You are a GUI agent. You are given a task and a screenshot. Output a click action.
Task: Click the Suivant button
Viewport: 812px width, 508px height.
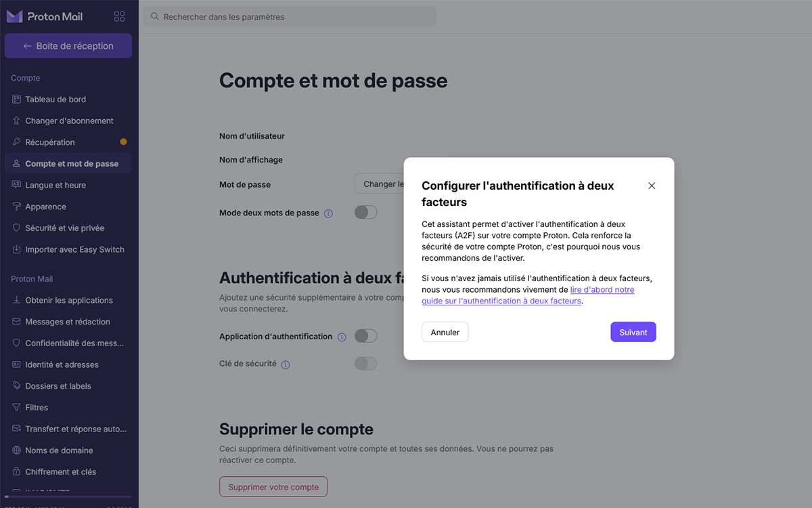[x=633, y=332]
